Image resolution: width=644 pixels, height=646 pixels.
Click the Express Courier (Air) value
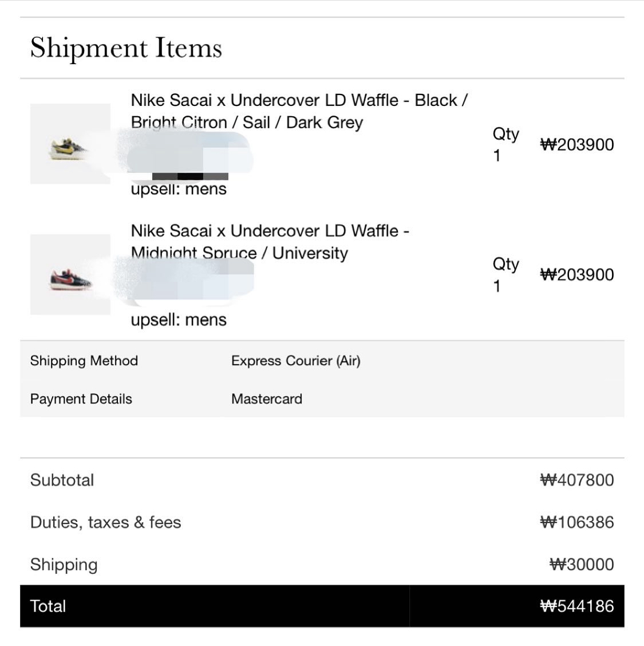coord(295,361)
